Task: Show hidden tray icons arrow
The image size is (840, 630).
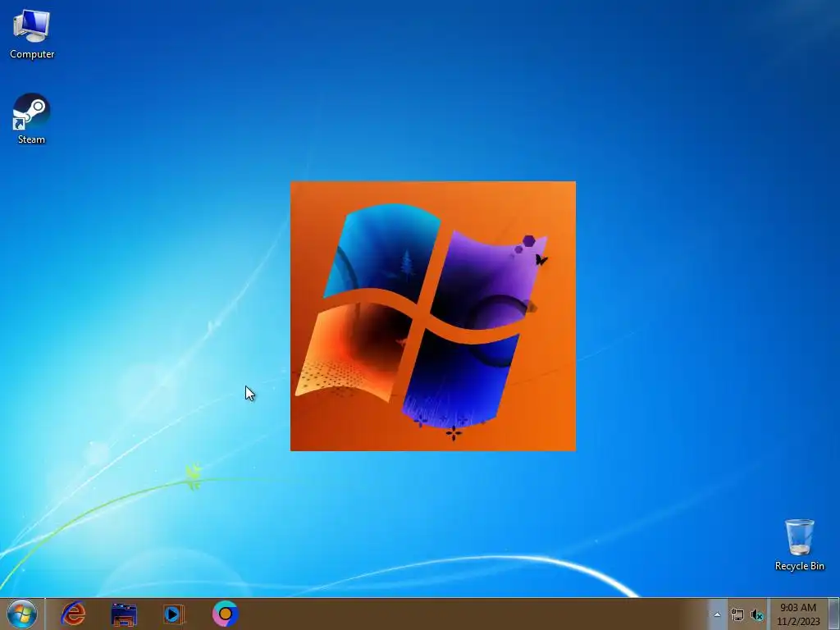Action: [x=717, y=614]
